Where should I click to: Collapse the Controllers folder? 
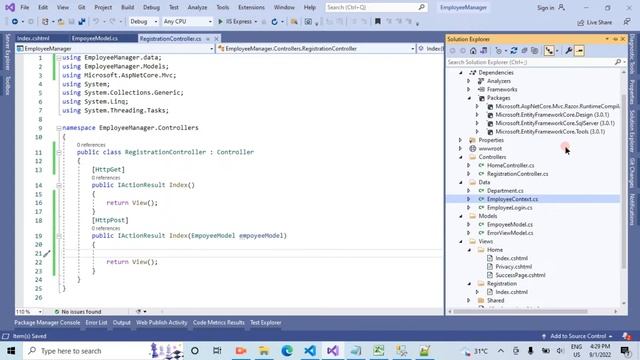461,157
